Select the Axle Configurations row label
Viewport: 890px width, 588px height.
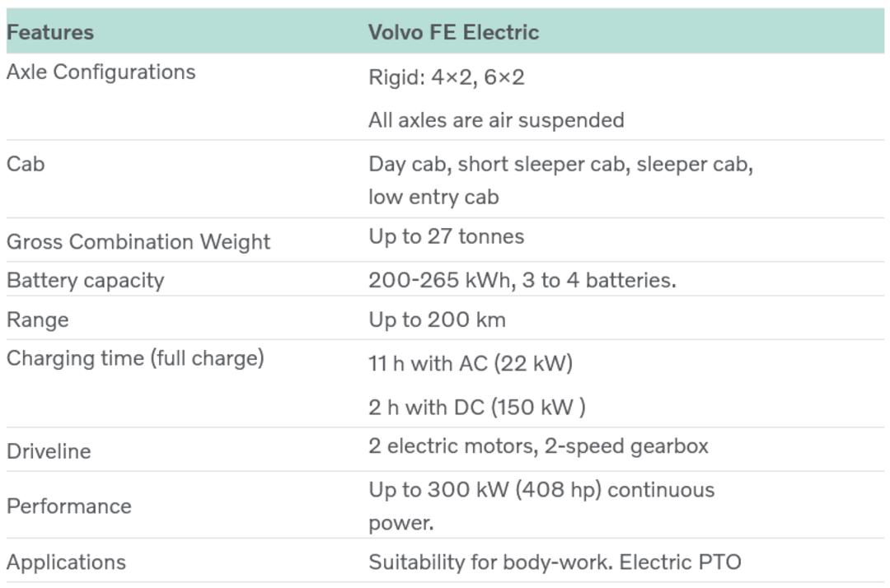click(101, 72)
